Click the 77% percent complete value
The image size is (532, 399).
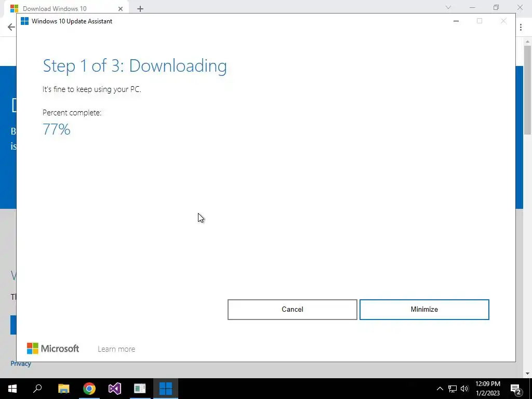(56, 129)
